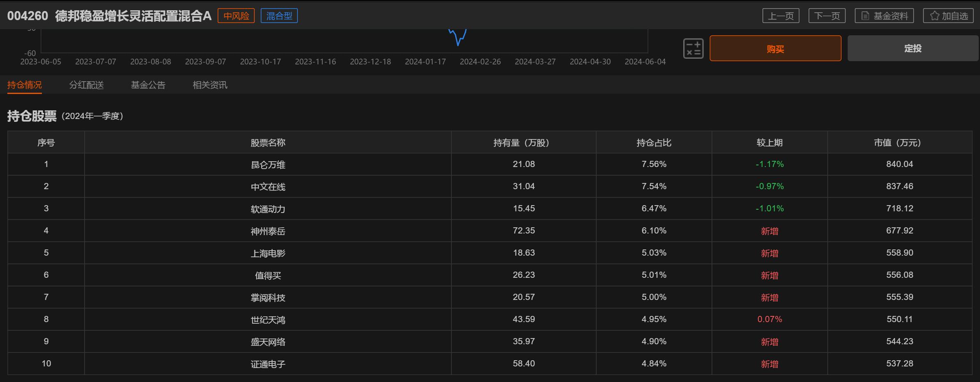Select the 相关资讯 tab
Viewport: 980px width, 382px height.
[210, 85]
